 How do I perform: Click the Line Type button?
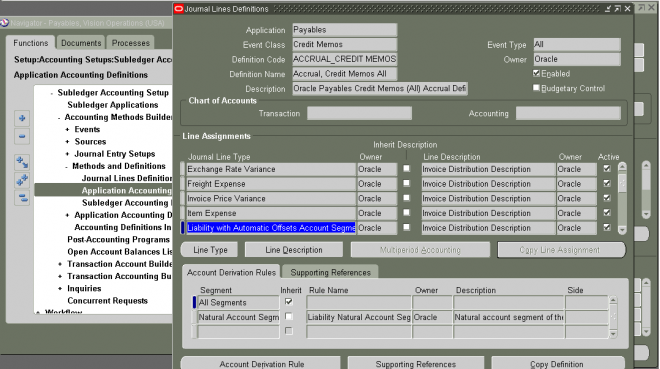coord(210,250)
